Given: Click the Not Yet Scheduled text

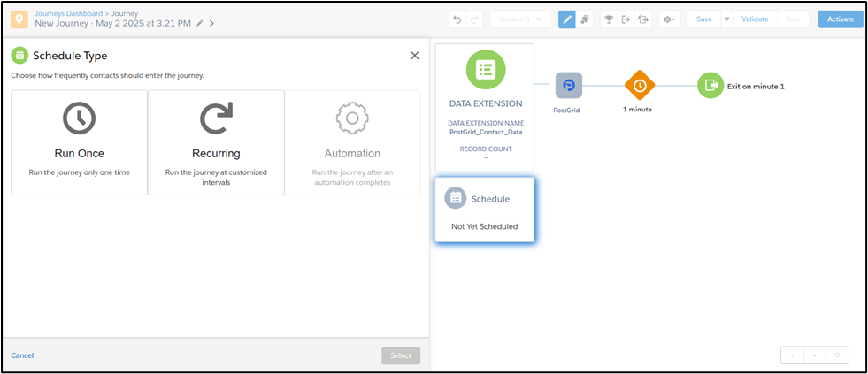Looking at the screenshot, I should click(484, 226).
